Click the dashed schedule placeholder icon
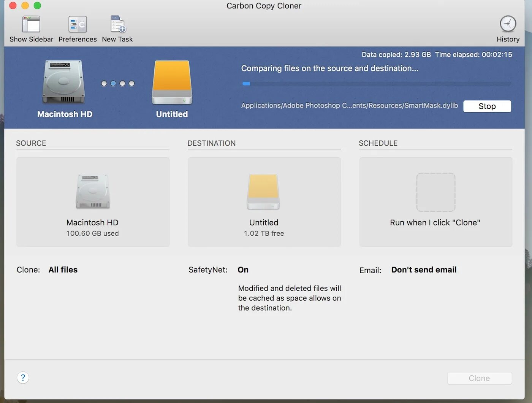532x403 pixels. [435, 192]
